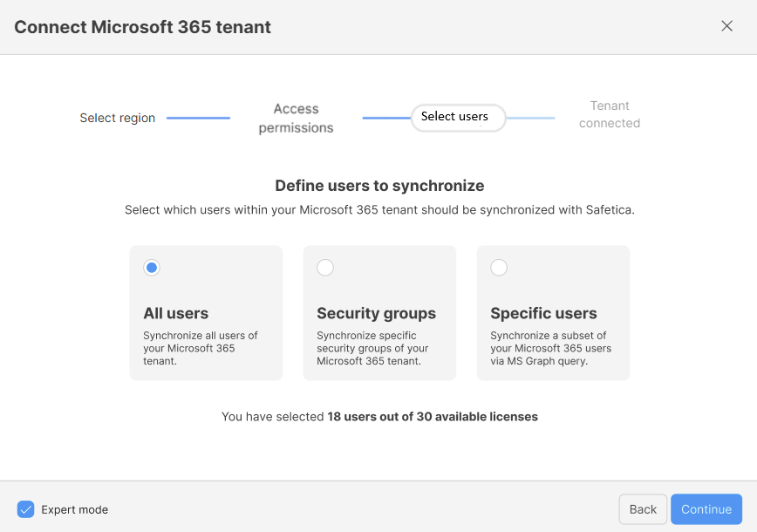Click progress line before Tenant connected
Image resolution: width=757 pixels, height=532 pixels.
pyautogui.click(x=530, y=118)
